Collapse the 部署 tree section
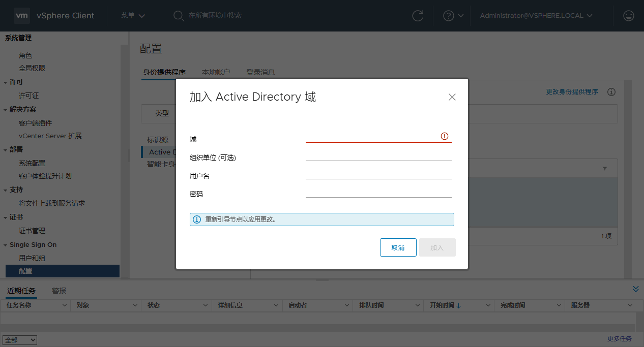The image size is (644, 347). click(6, 150)
